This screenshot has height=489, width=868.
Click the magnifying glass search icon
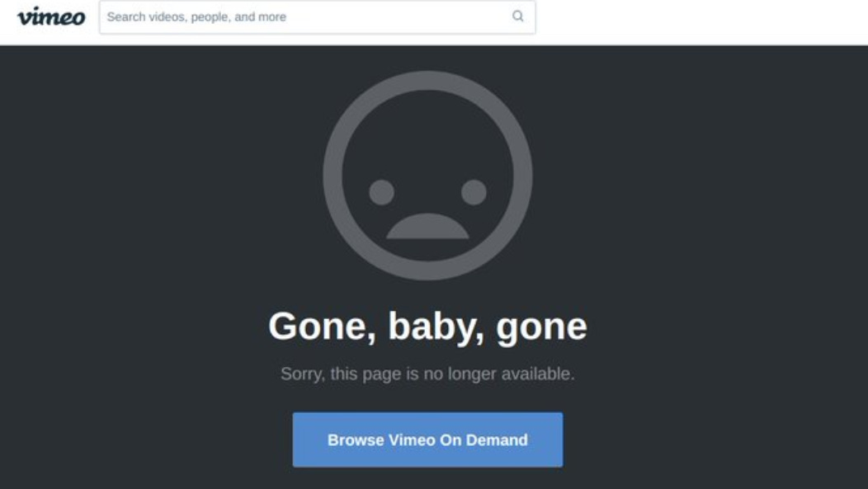517,16
